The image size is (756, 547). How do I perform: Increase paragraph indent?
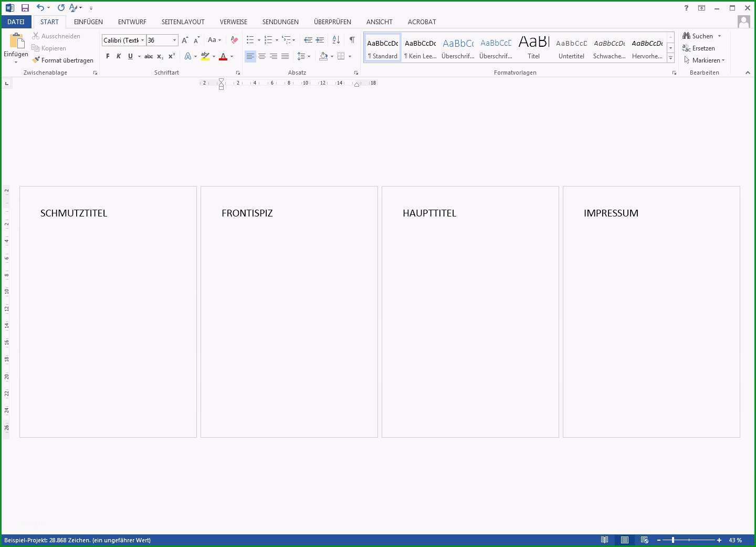(x=320, y=40)
